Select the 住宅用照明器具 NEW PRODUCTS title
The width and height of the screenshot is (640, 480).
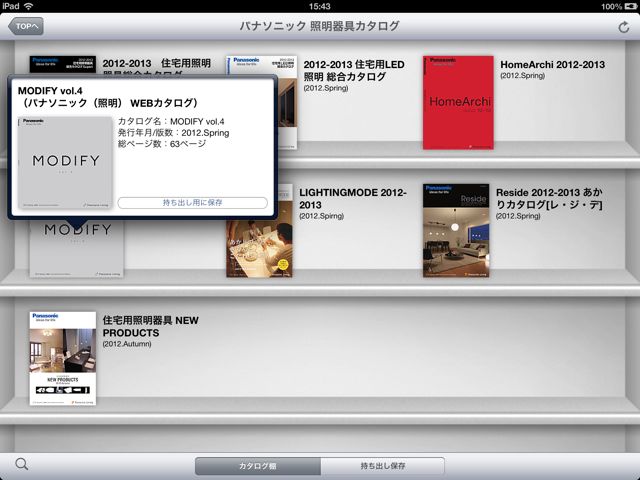151,327
